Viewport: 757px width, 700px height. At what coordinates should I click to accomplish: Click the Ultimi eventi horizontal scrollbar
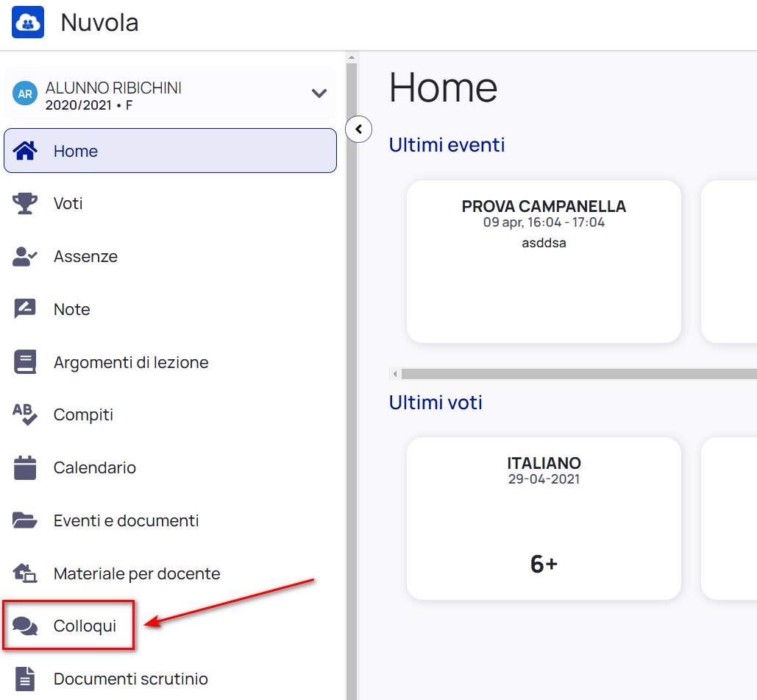tap(574, 374)
